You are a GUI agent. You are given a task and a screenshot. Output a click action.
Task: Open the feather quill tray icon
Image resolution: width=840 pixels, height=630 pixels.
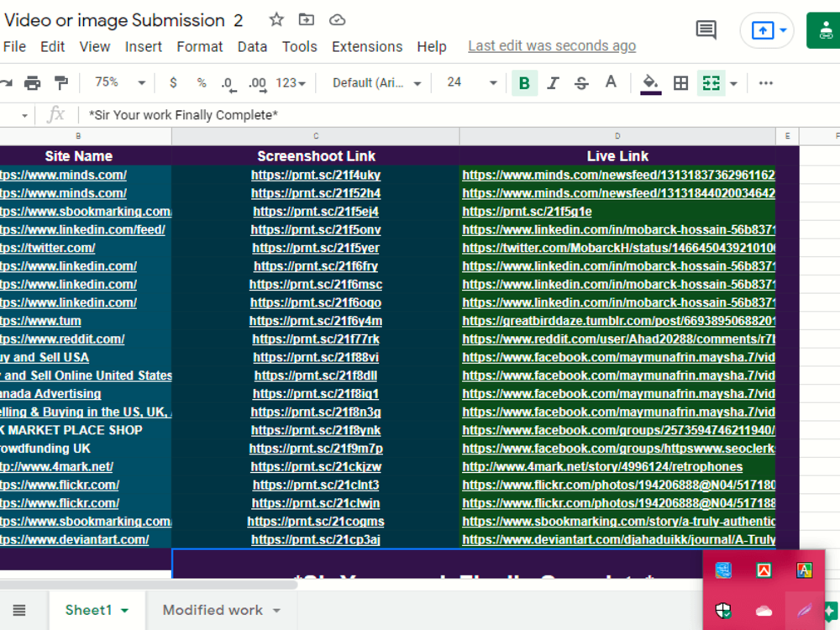tap(804, 611)
